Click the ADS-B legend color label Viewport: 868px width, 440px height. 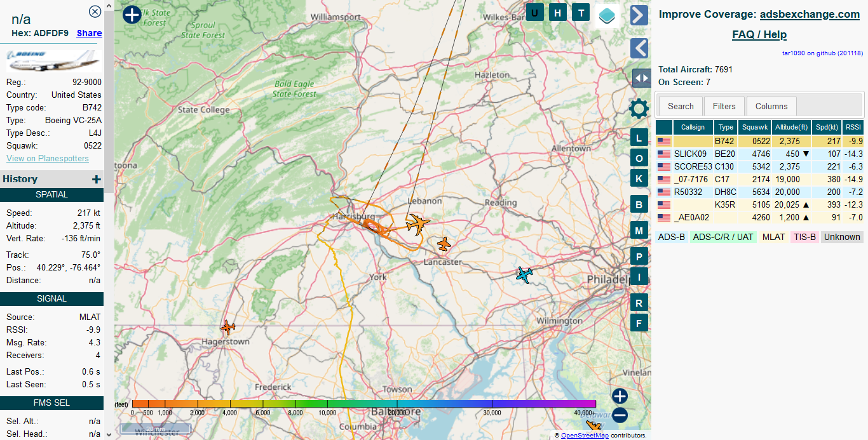point(672,237)
